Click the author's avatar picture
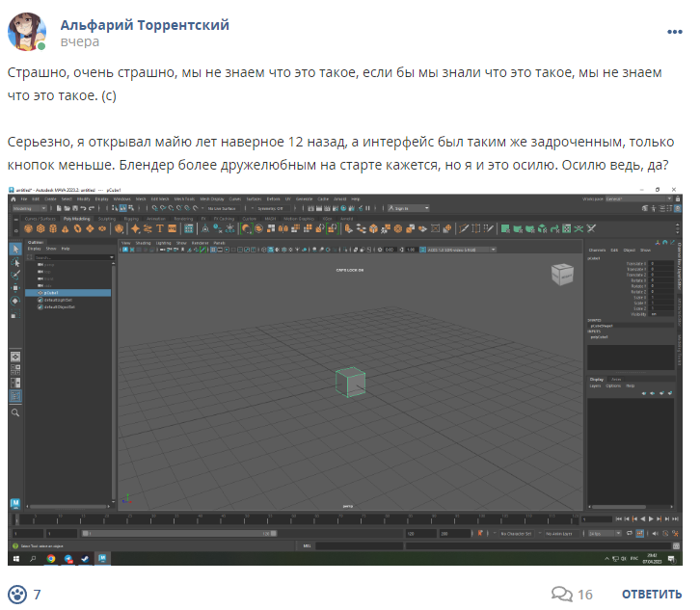 click(26, 32)
